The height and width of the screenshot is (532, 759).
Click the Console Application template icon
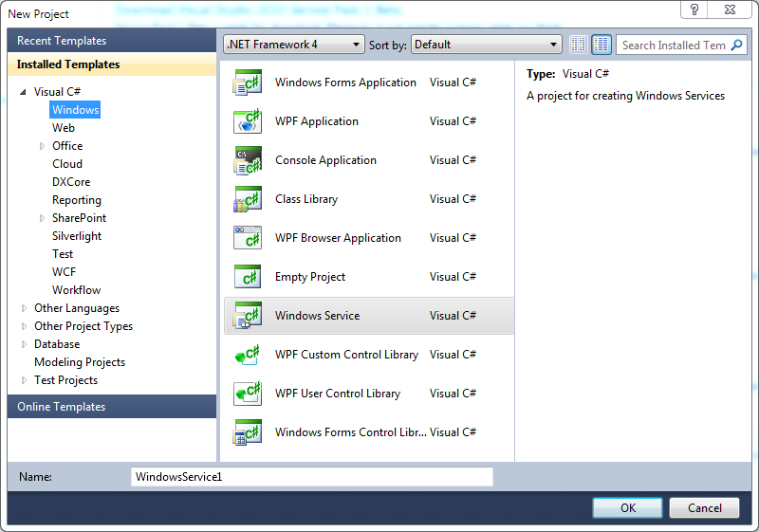click(x=248, y=160)
